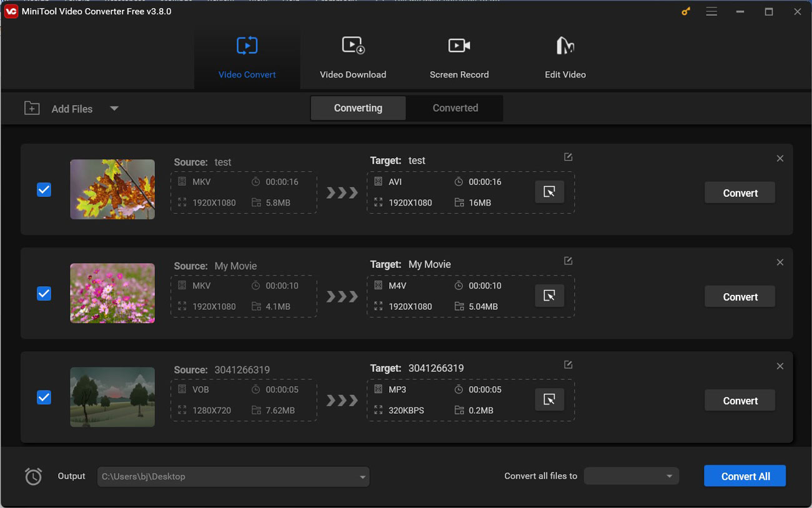Click the 3041266319 trees thumbnail
This screenshot has height=508, width=812.
tap(112, 397)
